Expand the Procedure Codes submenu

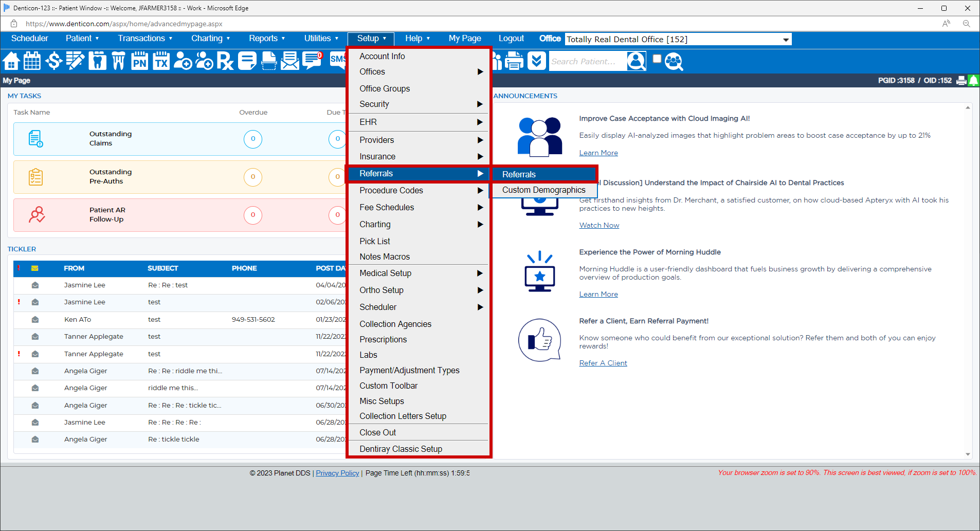(419, 191)
